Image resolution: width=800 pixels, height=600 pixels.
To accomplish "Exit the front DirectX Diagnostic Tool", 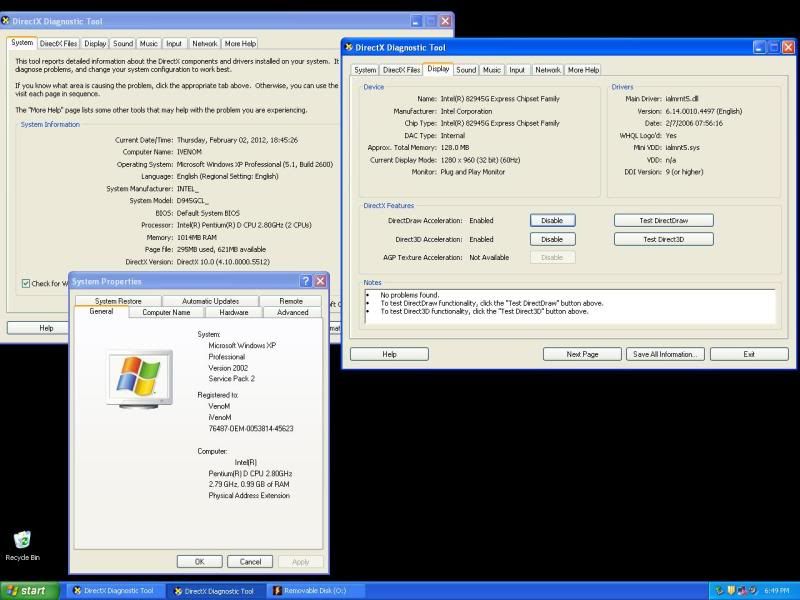I will [x=749, y=354].
